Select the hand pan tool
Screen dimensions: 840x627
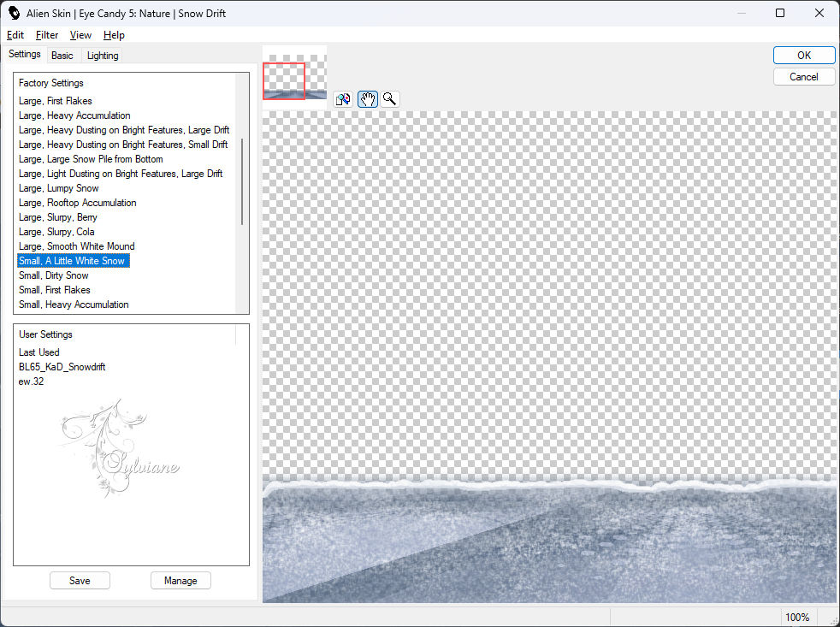(368, 99)
